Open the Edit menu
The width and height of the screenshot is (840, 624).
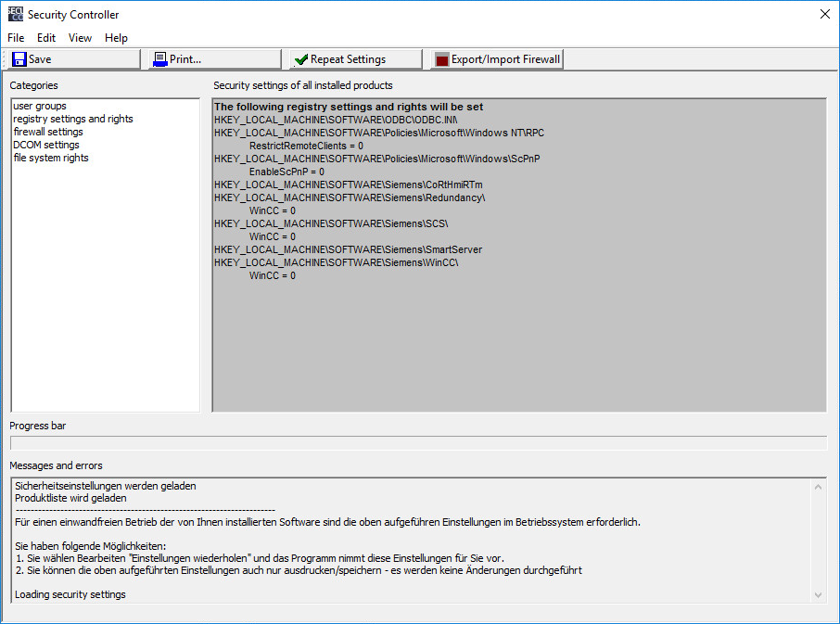[x=46, y=38]
